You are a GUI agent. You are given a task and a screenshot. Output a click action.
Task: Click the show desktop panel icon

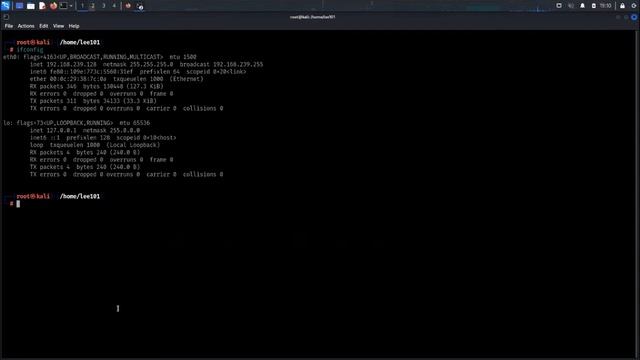coord(19,6)
